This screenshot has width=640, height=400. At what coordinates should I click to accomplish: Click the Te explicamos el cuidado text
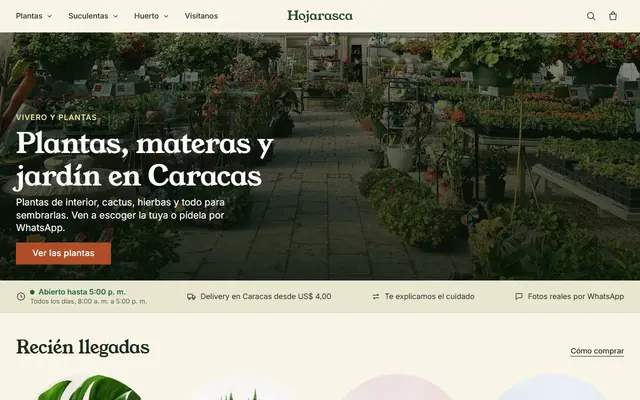click(429, 297)
